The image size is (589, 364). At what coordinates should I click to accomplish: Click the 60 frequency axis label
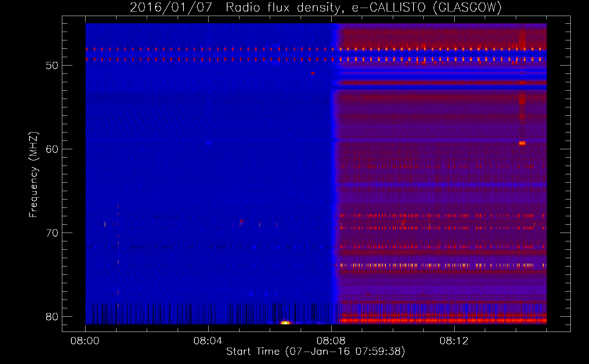52,149
